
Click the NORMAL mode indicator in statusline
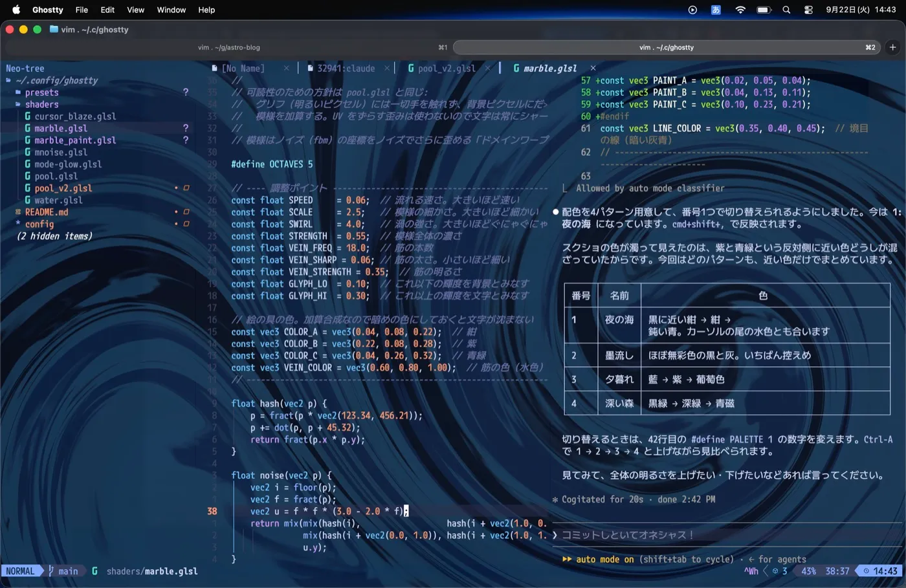[x=20, y=571]
